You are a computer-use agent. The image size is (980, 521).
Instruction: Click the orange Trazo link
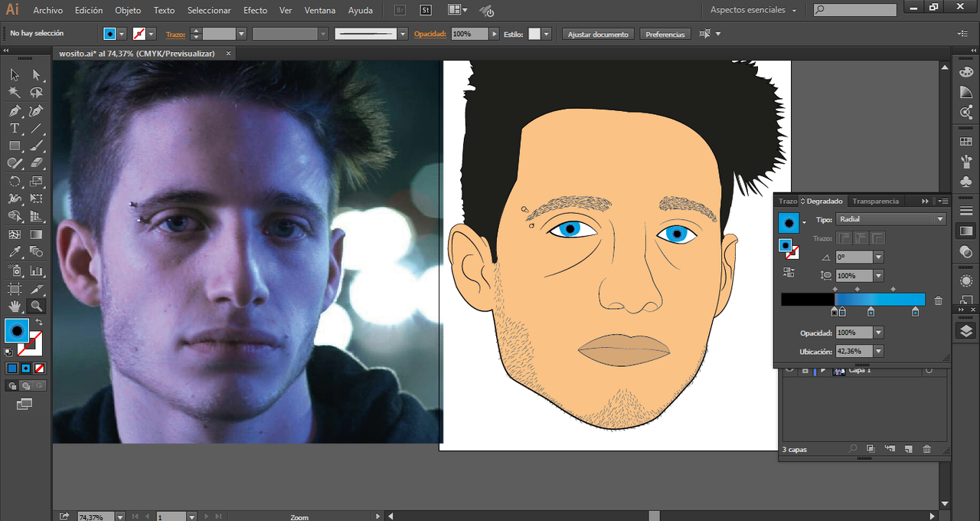[x=175, y=34]
